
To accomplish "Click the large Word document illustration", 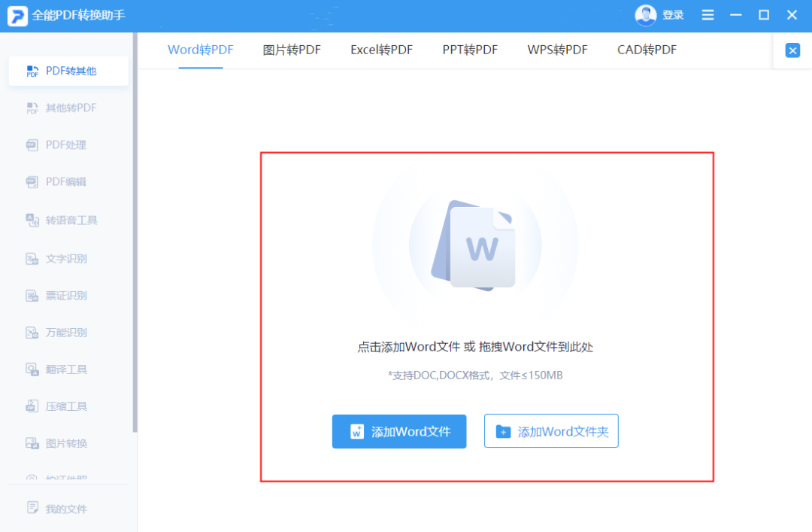I will pos(474,245).
